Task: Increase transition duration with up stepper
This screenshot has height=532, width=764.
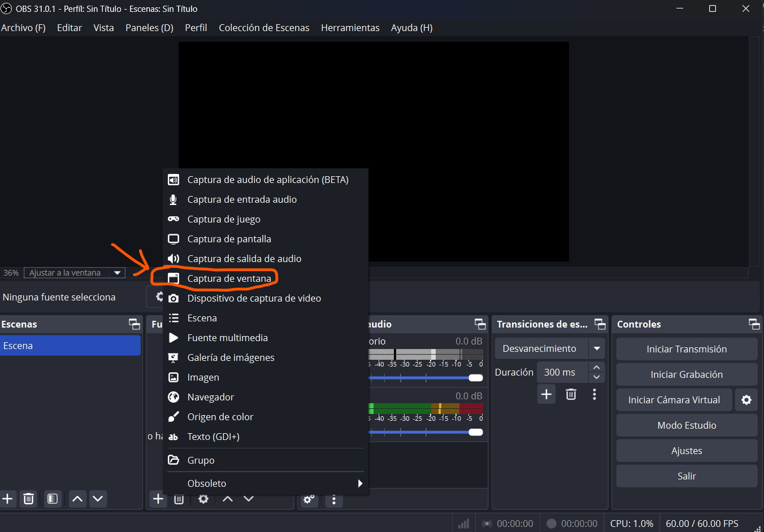Action: 596,367
